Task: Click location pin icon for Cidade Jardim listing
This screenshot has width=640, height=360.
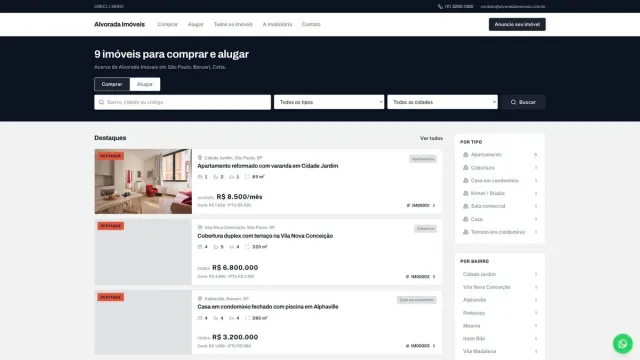Action: click(200, 158)
